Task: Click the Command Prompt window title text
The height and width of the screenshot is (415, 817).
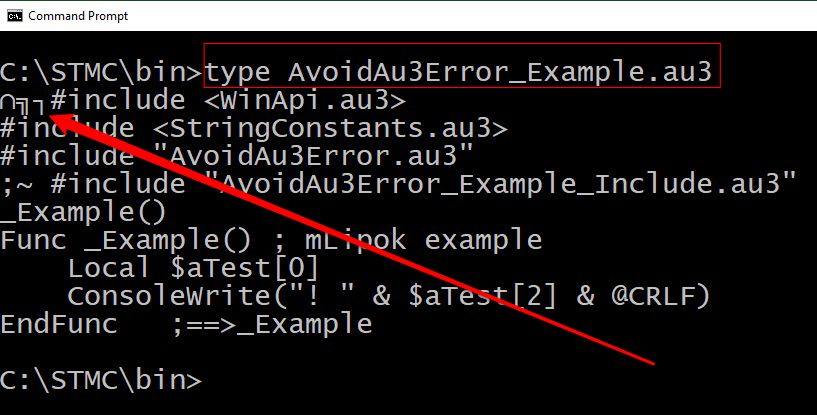Action: 78,16
